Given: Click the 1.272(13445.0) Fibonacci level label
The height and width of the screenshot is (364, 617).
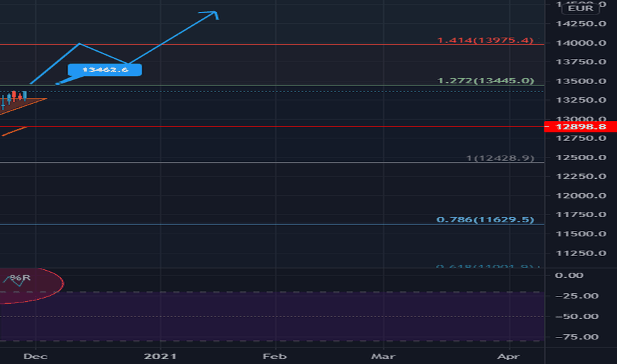Looking at the screenshot, I should (485, 81).
